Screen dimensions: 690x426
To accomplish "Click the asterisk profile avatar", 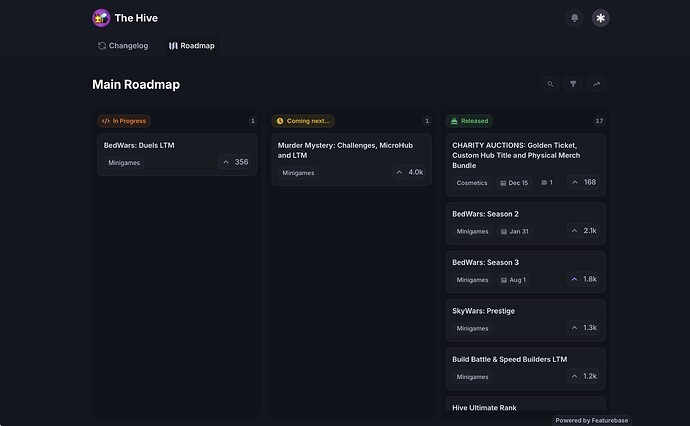I will [x=600, y=18].
